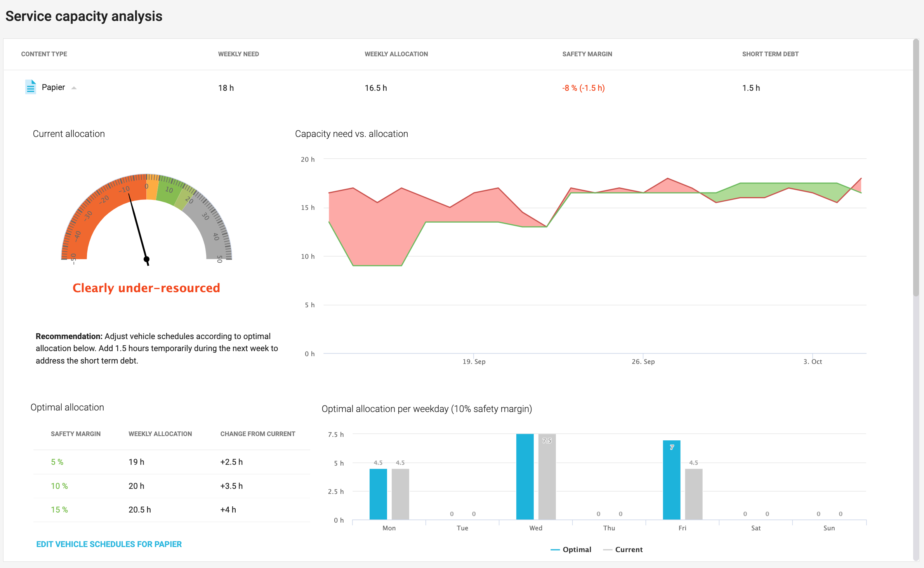Click Short Term Debt column header

coord(770,54)
